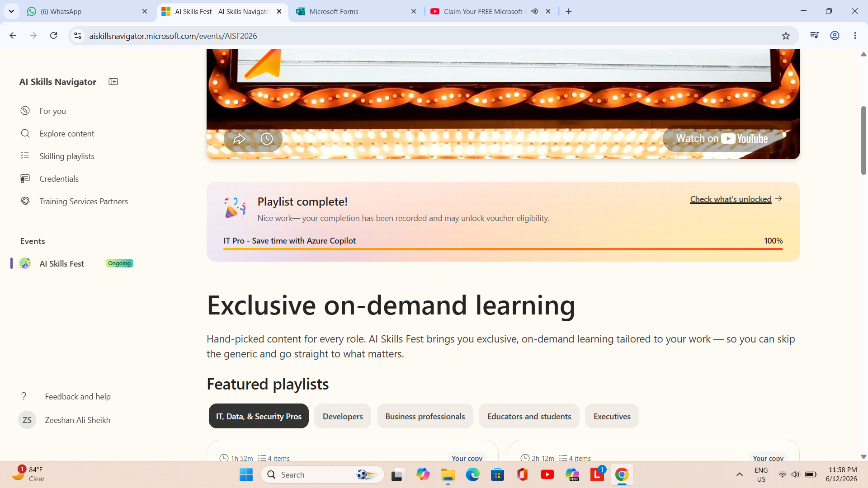Open Task View on the taskbar
868x488 pixels.
pyautogui.click(x=397, y=475)
